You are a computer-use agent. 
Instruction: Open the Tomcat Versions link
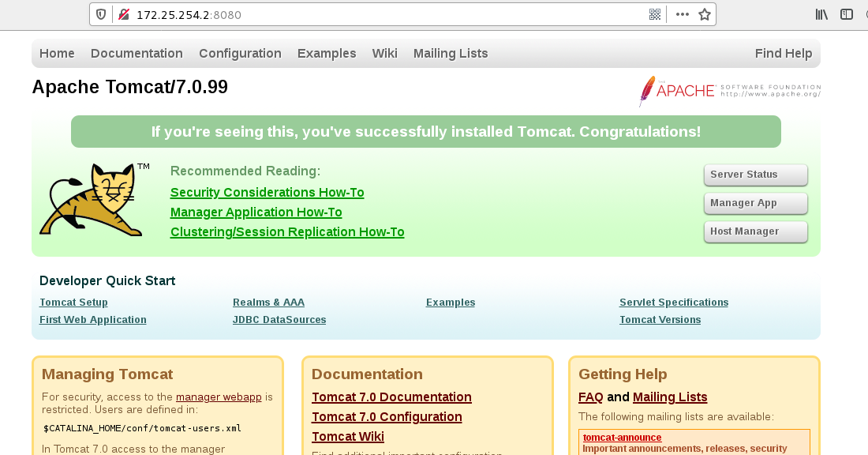click(660, 320)
